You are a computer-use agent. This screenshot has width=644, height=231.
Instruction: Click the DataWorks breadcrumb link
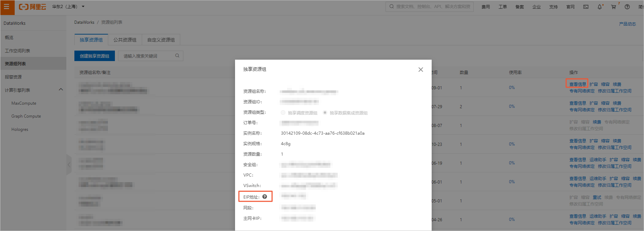[x=84, y=22]
